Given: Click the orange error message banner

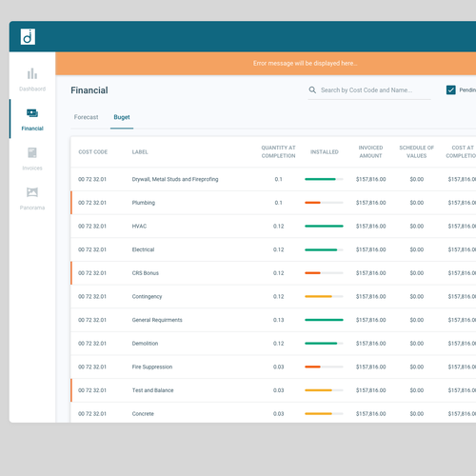Looking at the screenshot, I should click(266, 64).
